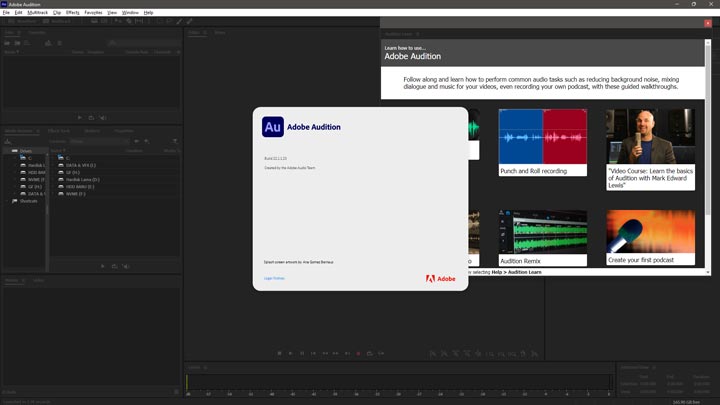The height and width of the screenshot is (405, 720).
Task: Play preview in Media Browser bottom bar
Action: point(103,266)
